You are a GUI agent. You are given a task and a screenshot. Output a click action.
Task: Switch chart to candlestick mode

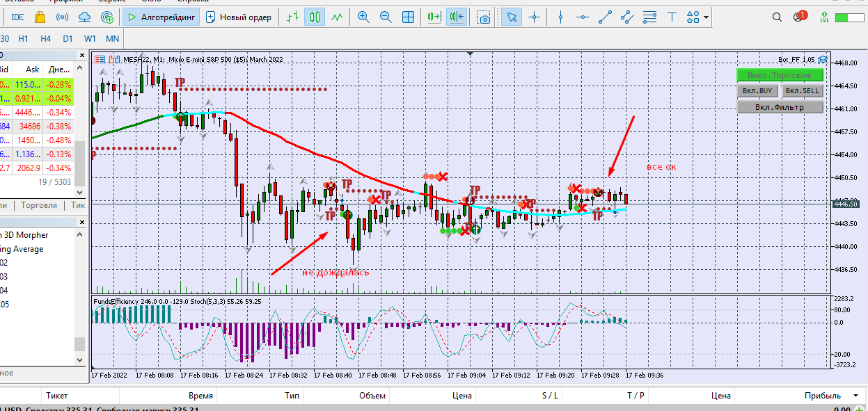[x=316, y=17]
